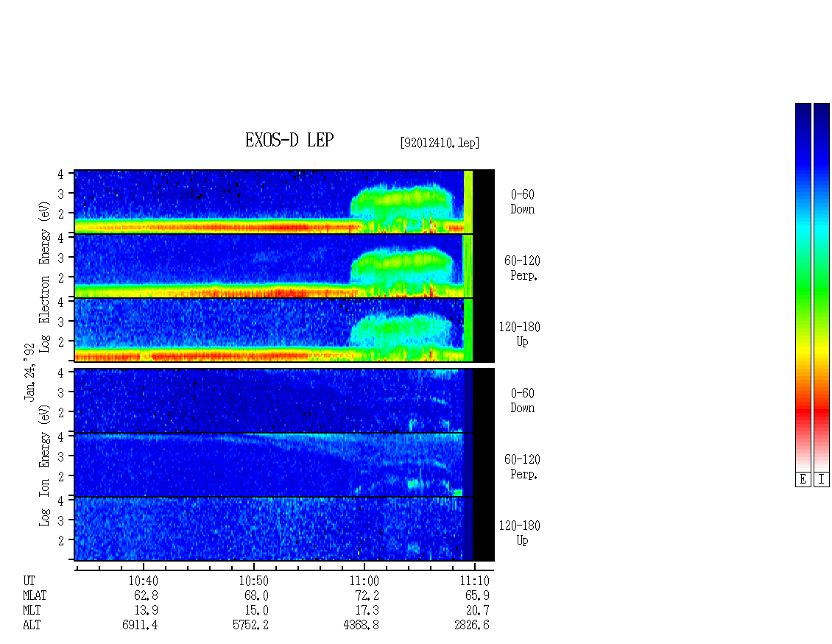Select the file name [92012410.lep]
The width and height of the screenshot is (832, 644).
click(x=440, y=143)
